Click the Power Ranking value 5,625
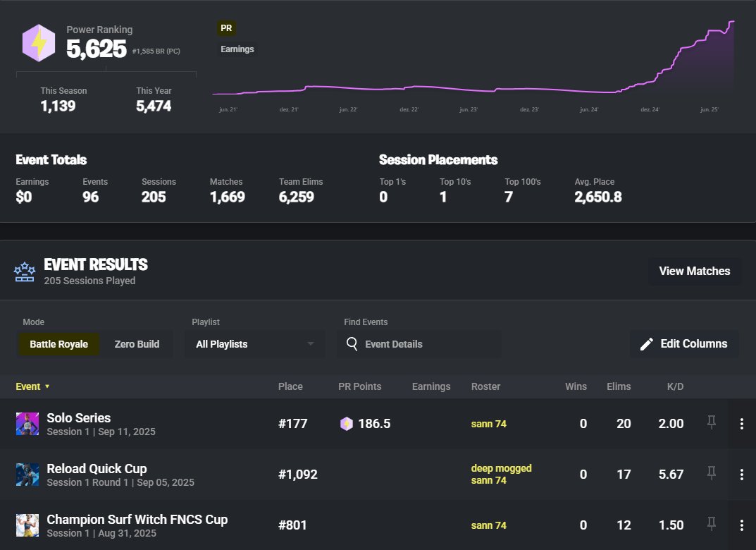This screenshot has width=756, height=550. [96, 49]
